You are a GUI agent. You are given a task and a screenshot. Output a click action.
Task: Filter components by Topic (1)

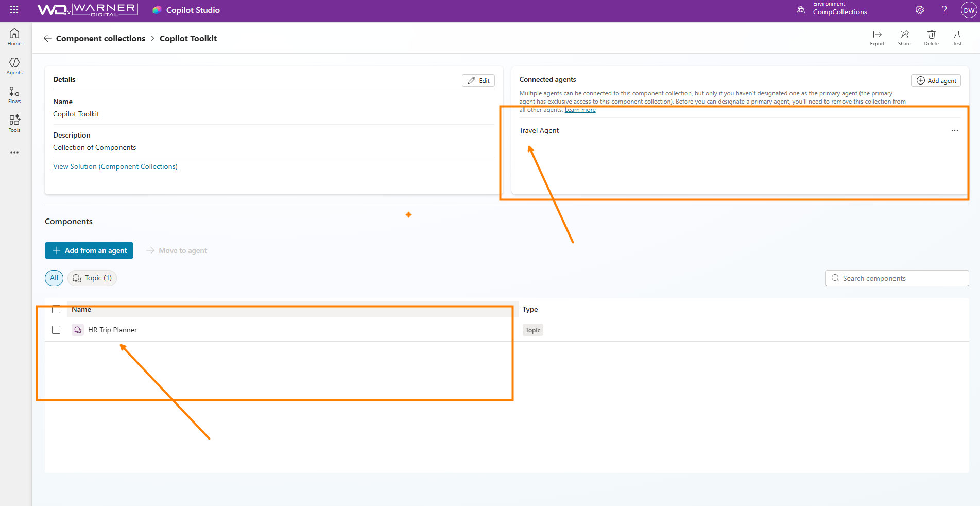pos(92,278)
